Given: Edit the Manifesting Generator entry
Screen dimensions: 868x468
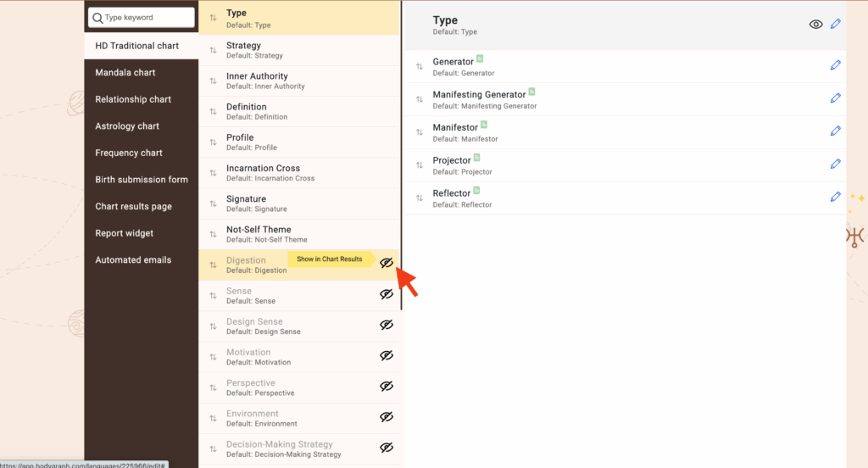Looking at the screenshot, I should coord(835,98).
